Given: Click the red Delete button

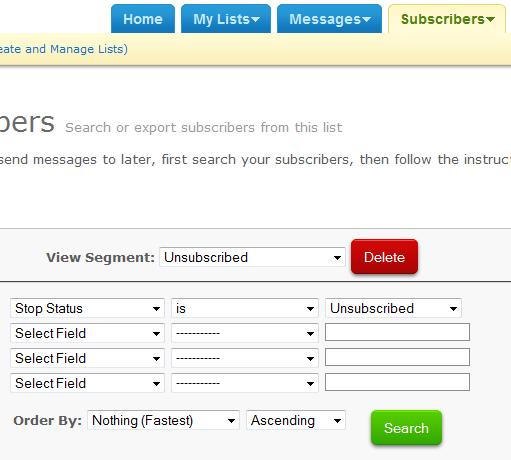Looking at the screenshot, I should [x=384, y=257].
